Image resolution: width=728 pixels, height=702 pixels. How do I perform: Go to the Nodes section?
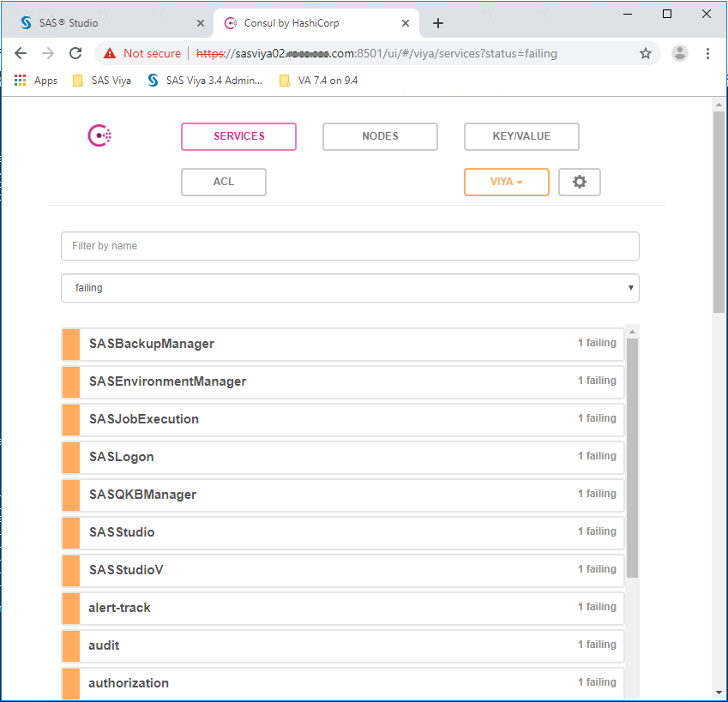(380, 136)
